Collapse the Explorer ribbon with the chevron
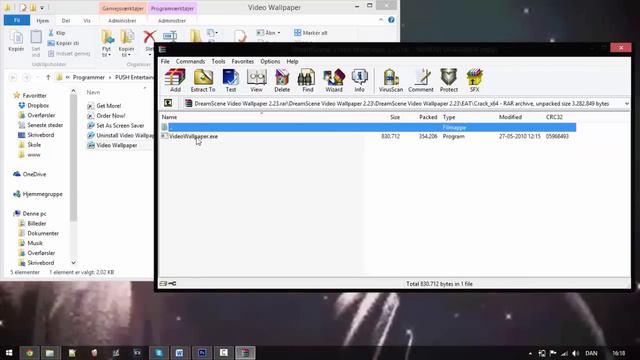 pos(381,20)
